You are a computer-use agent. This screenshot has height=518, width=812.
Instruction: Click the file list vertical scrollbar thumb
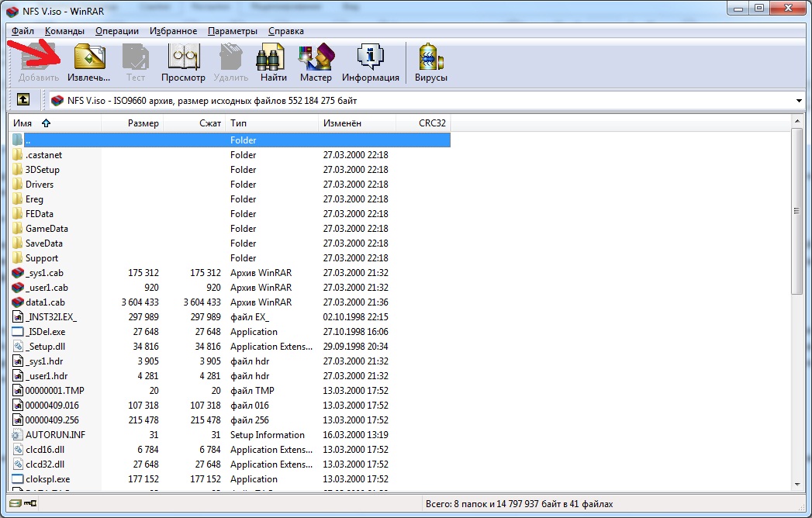pyautogui.click(x=796, y=212)
